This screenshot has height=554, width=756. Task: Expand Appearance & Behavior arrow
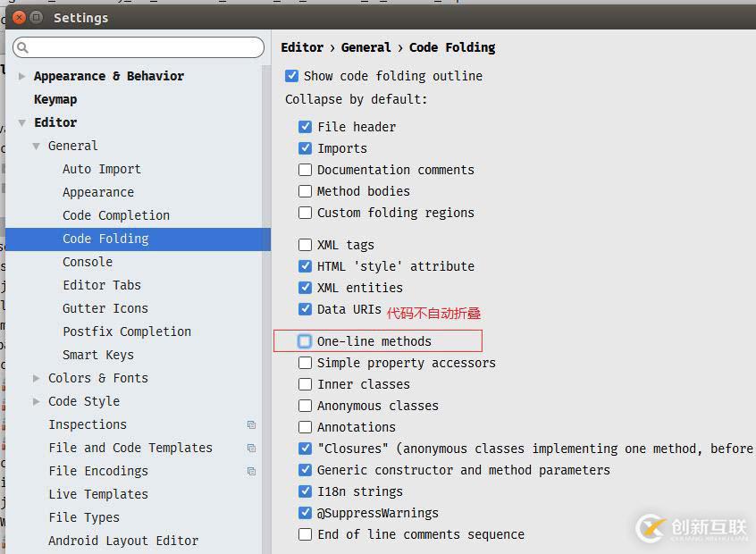[x=21, y=76]
